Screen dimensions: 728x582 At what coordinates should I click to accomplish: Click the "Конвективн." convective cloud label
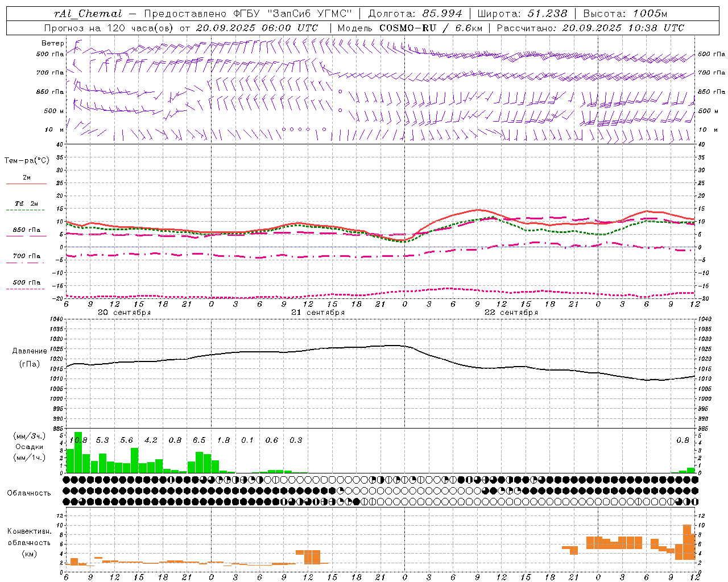30,531
